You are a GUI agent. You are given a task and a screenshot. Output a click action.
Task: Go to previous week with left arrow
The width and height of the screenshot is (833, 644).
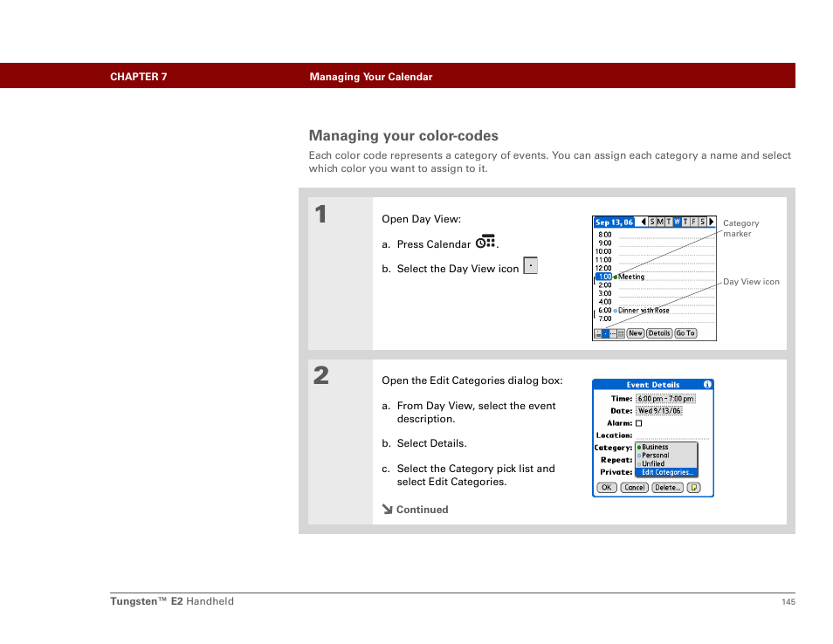(644, 222)
